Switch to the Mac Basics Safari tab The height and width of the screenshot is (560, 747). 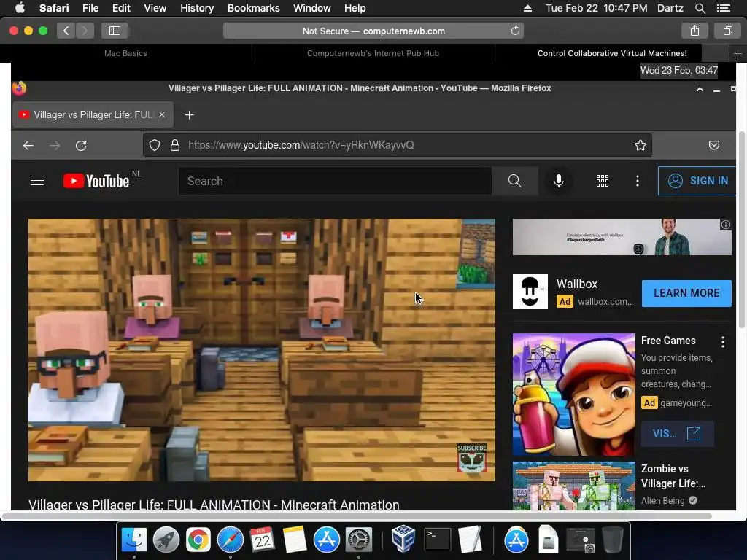[125, 53]
